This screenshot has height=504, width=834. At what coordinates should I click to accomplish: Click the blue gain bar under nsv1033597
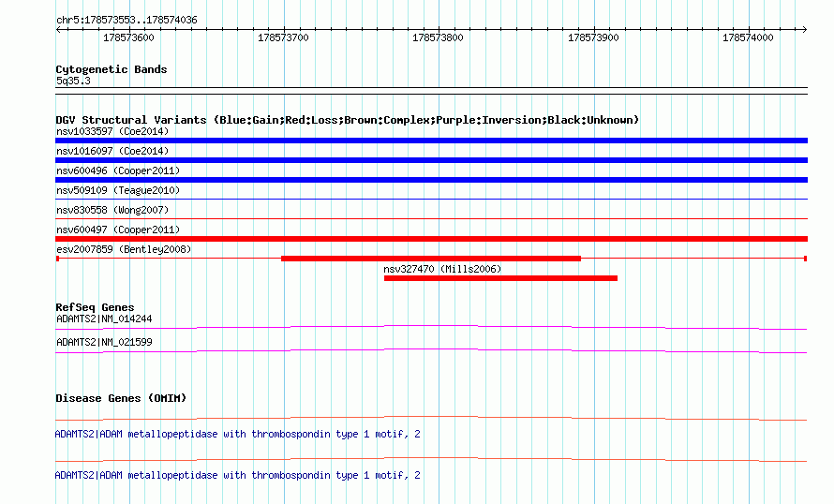431,141
